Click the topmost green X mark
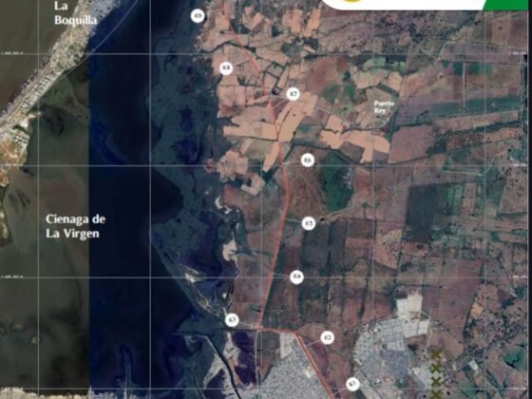Viewport: 532px width, 399px height. pos(436,355)
